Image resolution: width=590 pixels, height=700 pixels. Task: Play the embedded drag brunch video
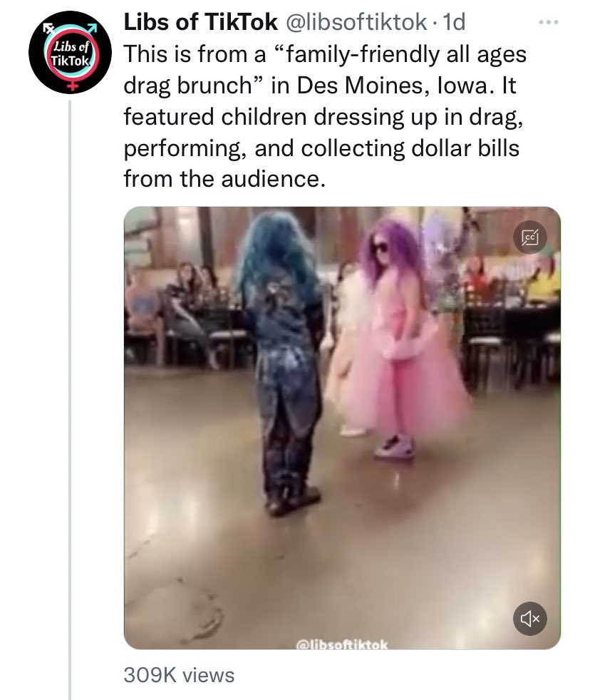[x=342, y=428]
